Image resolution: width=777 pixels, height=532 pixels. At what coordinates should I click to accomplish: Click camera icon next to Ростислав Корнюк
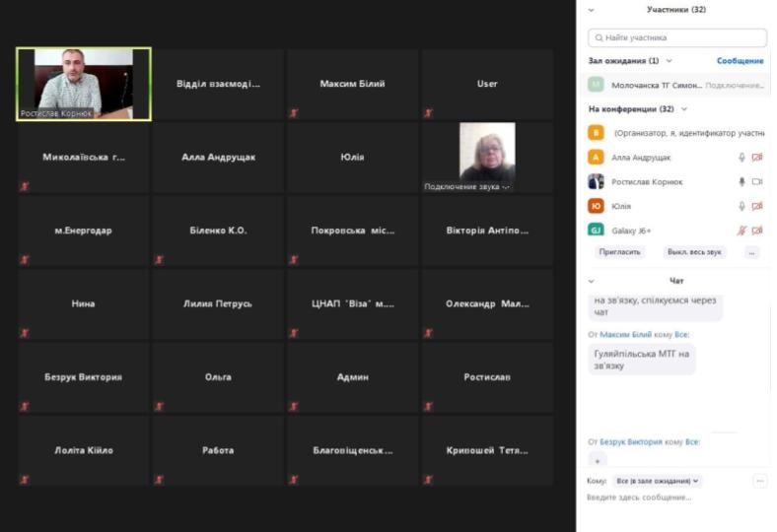click(757, 182)
